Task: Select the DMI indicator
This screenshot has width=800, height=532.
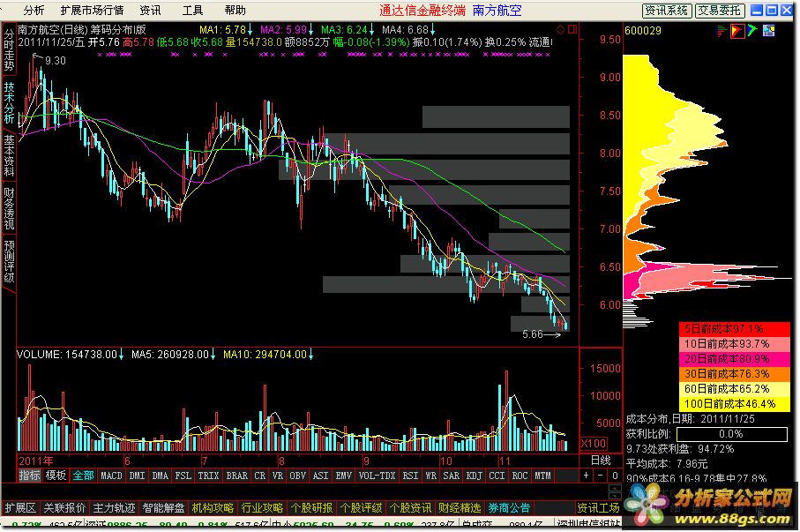Action: click(137, 476)
